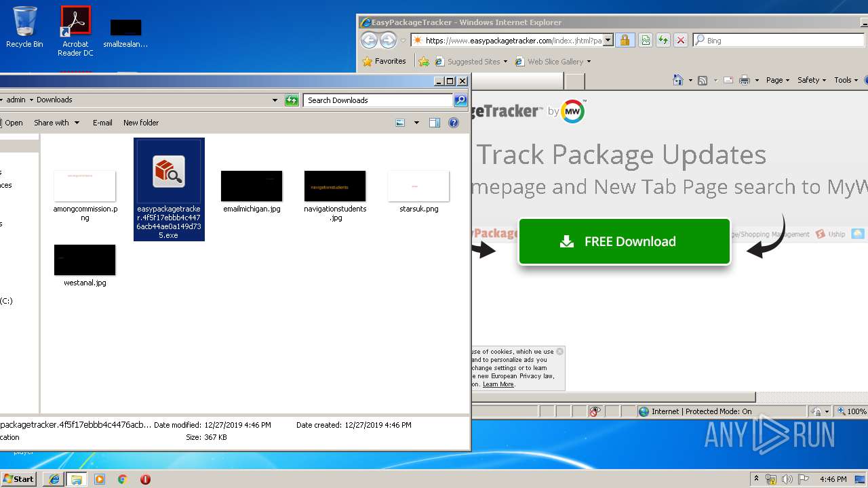This screenshot has height=488, width=868.
Task: Click the network tray icon
Action: click(771, 479)
